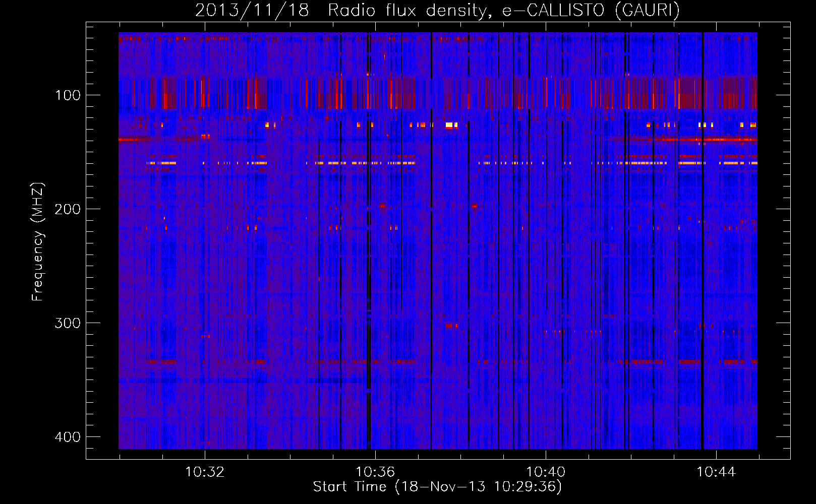The height and width of the screenshot is (504, 816).
Task: Click the 300 frequency tick label
Action: point(68,323)
